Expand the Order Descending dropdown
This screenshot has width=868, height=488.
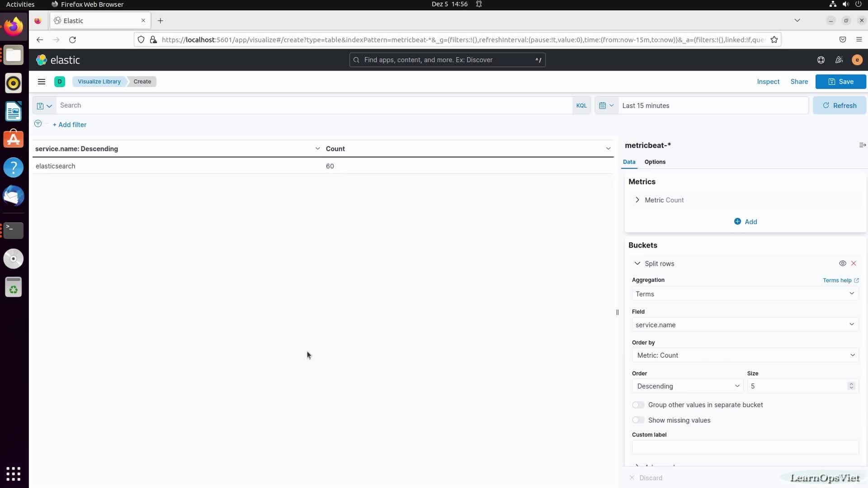pos(686,386)
